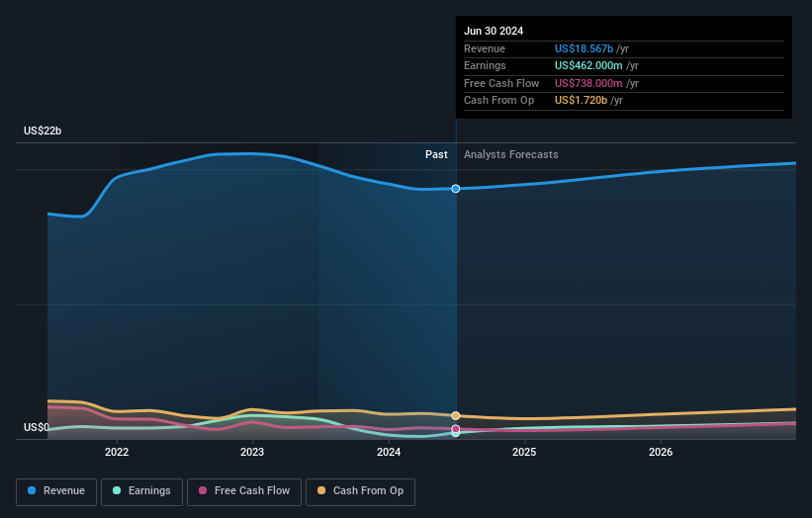
Task: Click the US$462.000m earnings value in tooltip
Action: coord(588,65)
